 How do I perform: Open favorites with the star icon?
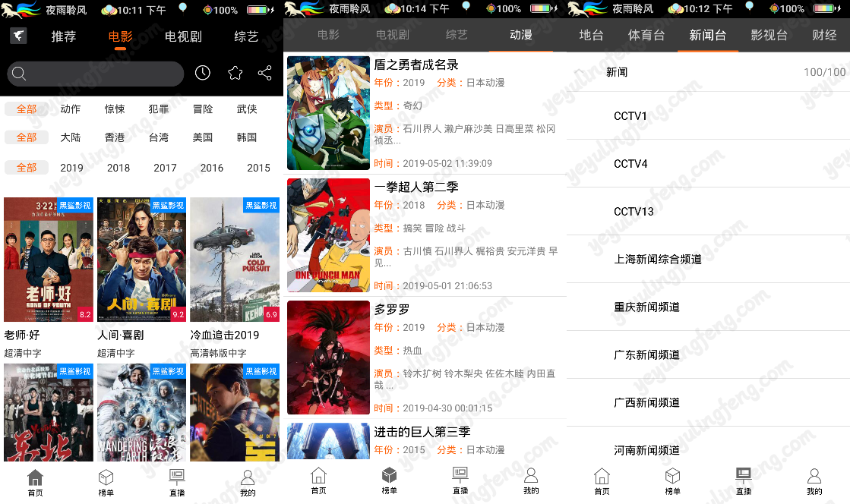235,73
